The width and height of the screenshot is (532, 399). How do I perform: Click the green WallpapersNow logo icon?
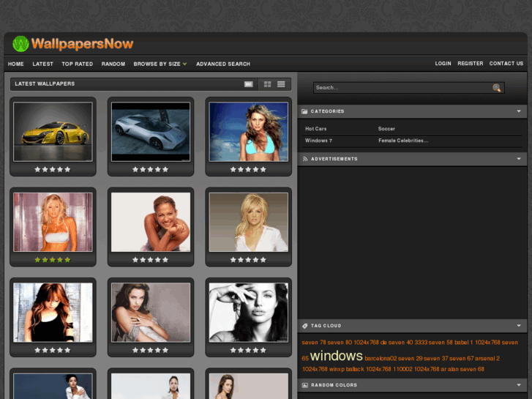click(20, 44)
